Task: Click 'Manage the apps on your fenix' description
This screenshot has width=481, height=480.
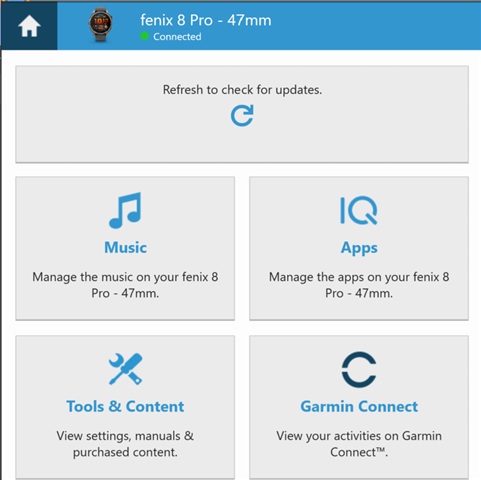Action: click(359, 285)
